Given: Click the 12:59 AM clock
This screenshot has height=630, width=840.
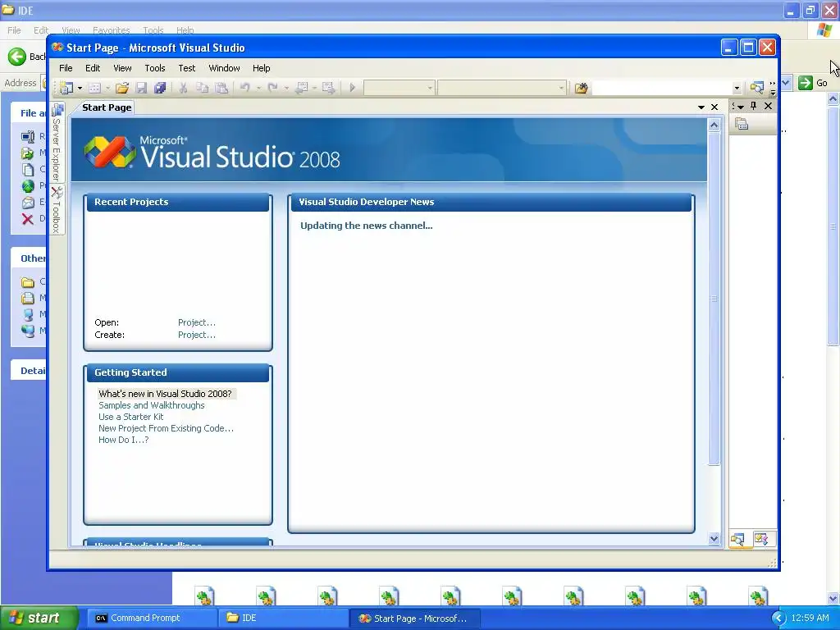Looking at the screenshot, I should click(x=810, y=619).
